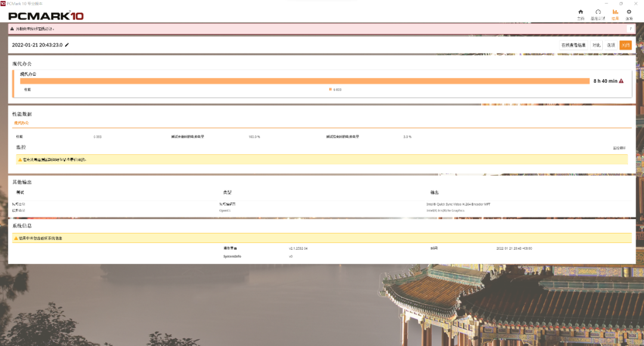This screenshot has height=346, width=644.
Task: Click the 系统信息 section heading
Action: [22, 226]
